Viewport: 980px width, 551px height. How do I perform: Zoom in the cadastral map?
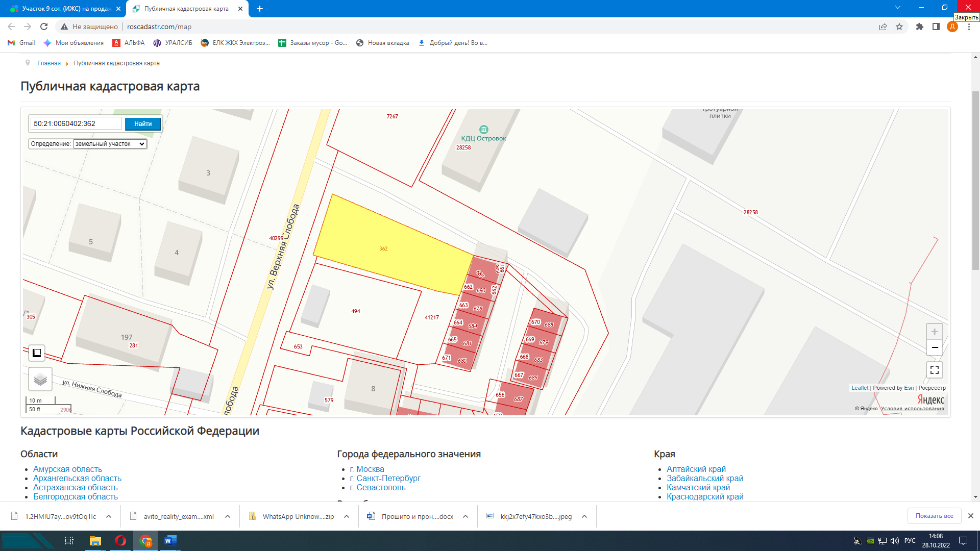(x=934, y=332)
